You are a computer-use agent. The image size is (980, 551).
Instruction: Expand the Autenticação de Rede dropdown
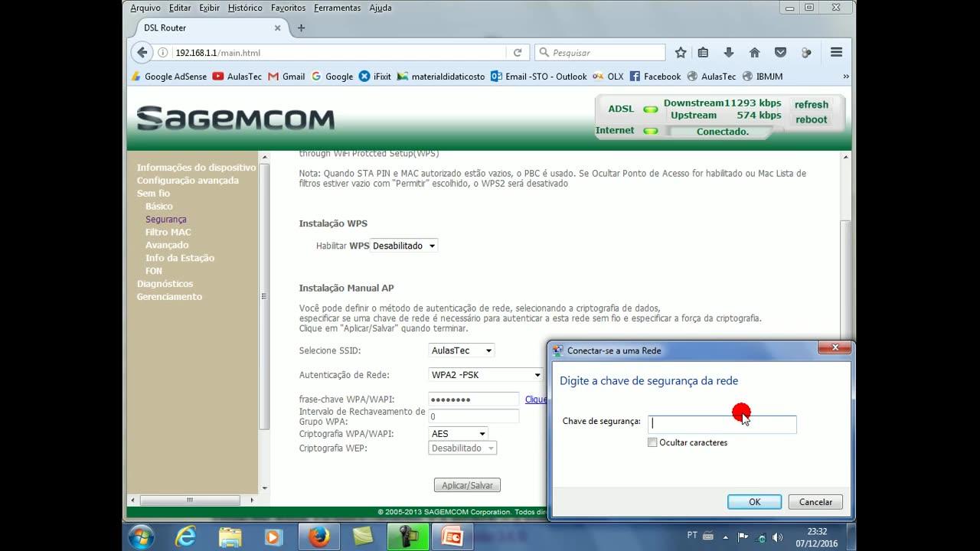[x=485, y=375]
